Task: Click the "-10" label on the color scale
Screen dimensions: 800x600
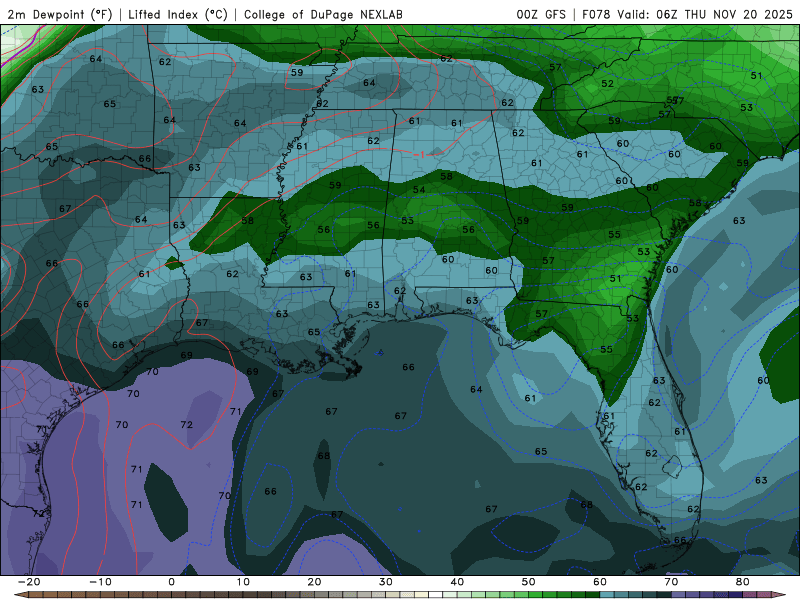Action: pyautogui.click(x=100, y=582)
